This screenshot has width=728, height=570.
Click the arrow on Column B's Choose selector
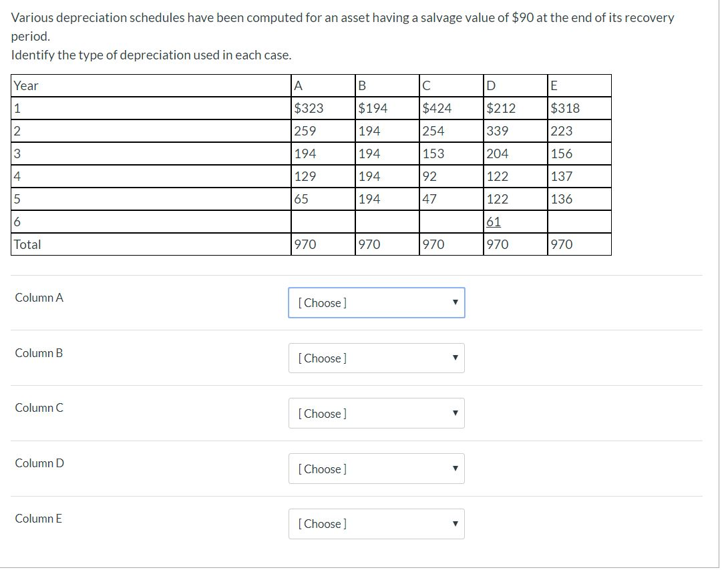[x=454, y=358]
